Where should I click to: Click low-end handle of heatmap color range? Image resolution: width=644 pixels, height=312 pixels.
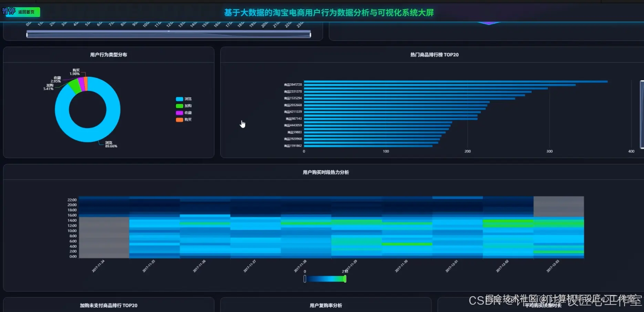(305, 279)
